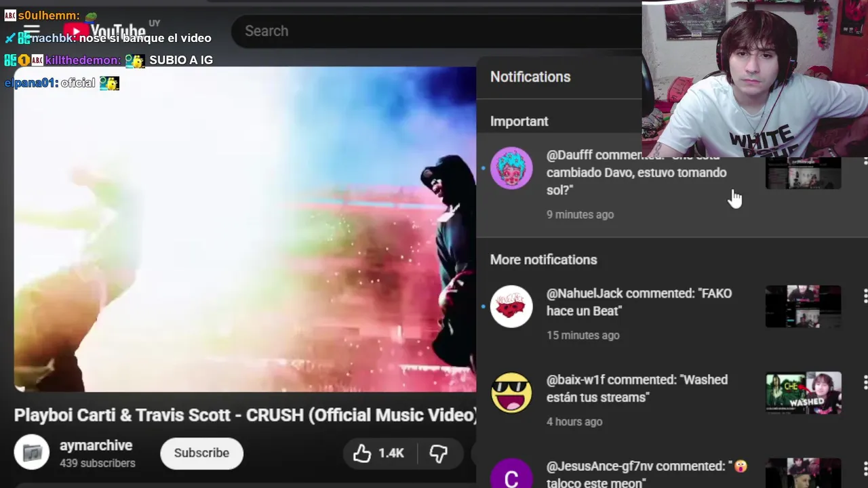The image size is (868, 488).
Task: Open the options menu for @NahuelJack notification
Action: click(x=865, y=296)
